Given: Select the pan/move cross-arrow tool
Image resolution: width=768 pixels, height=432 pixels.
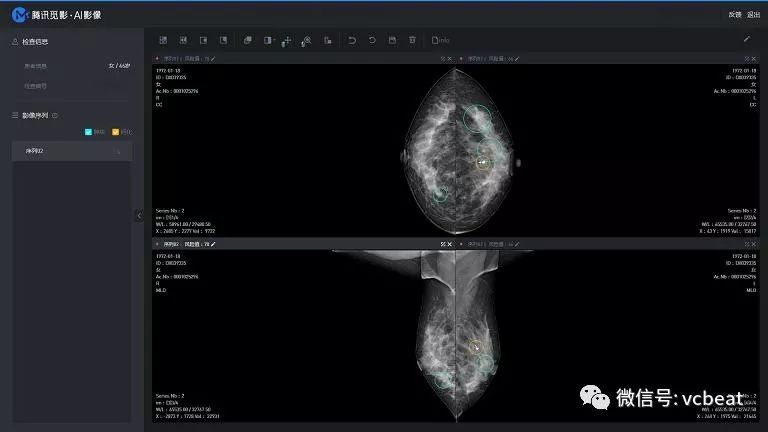Looking at the screenshot, I should 287,41.
